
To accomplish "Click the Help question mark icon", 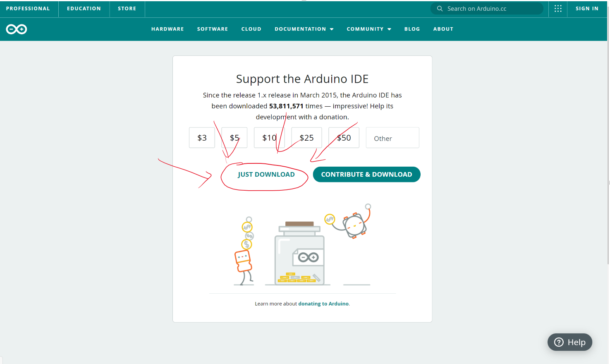I will pos(559,342).
